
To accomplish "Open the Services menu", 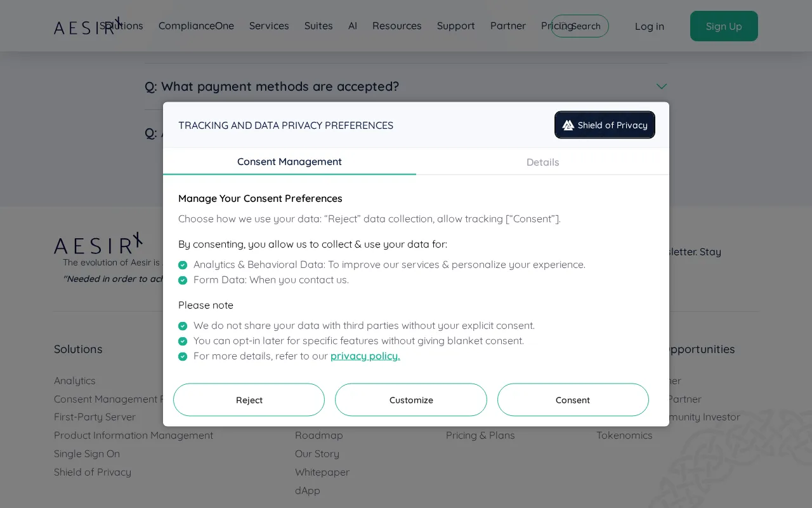I will click(x=269, y=26).
